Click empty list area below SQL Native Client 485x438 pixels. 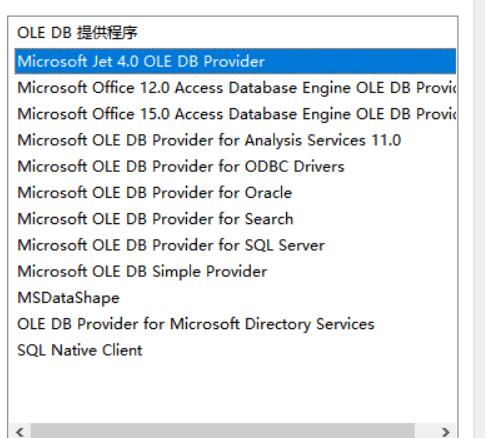(x=235, y=390)
